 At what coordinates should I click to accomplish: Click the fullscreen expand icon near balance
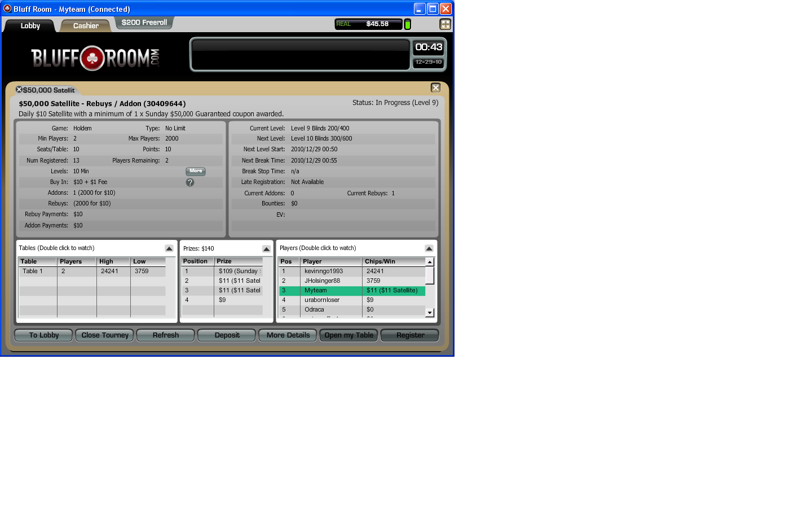tap(445, 24)
